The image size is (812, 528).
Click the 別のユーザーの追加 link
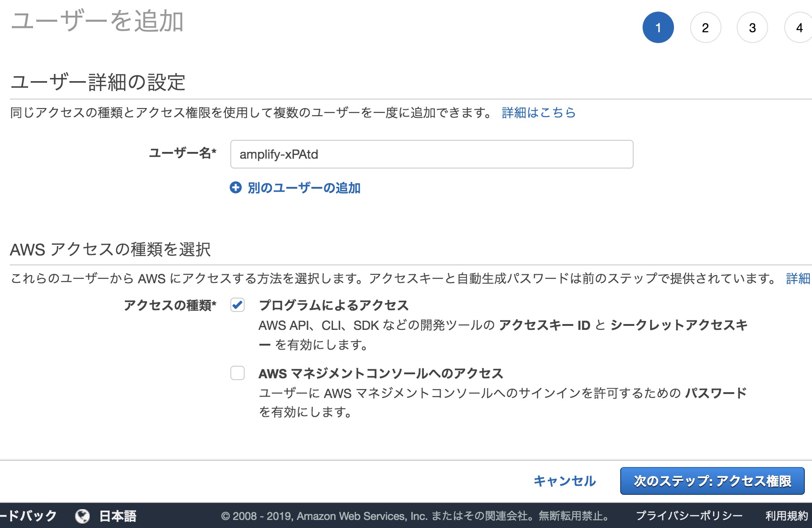304,188
